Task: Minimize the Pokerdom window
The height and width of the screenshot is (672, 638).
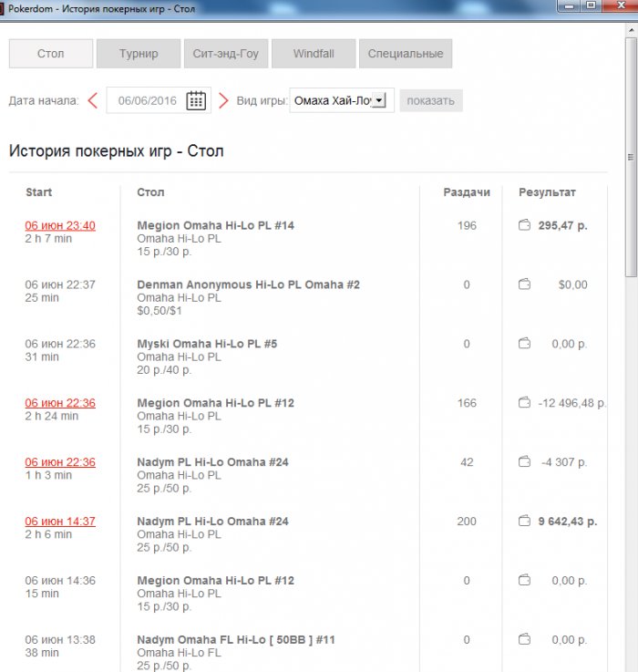Action: (570, 6)
